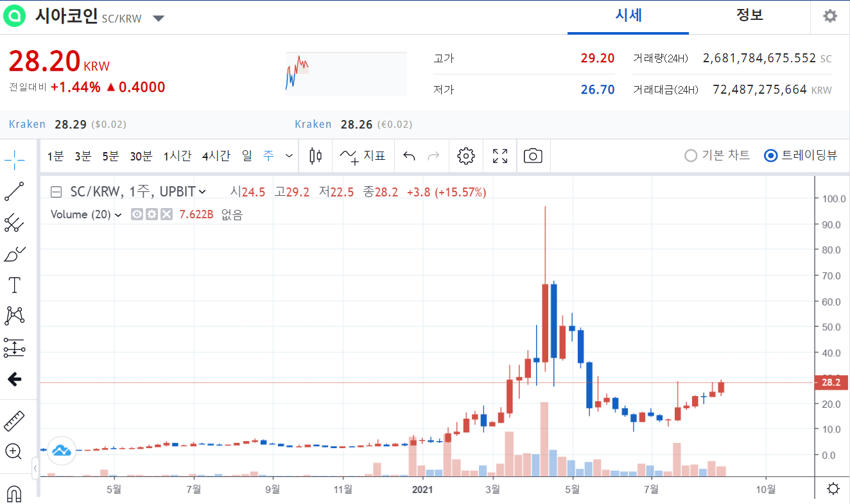
Task: Expand the UPBIT symbol legend chevron
Action: 202,191
